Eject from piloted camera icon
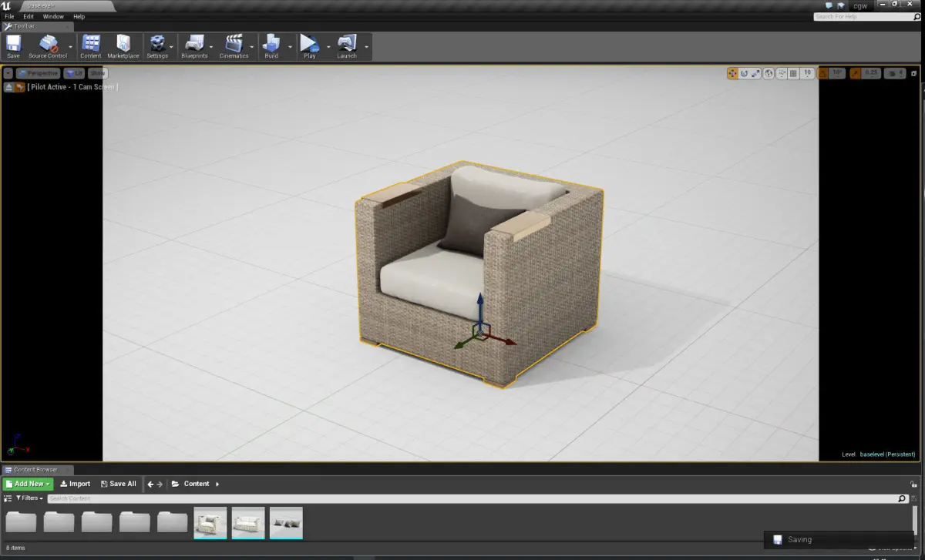Viewport: 925px width, 560px height. point(8,87)
